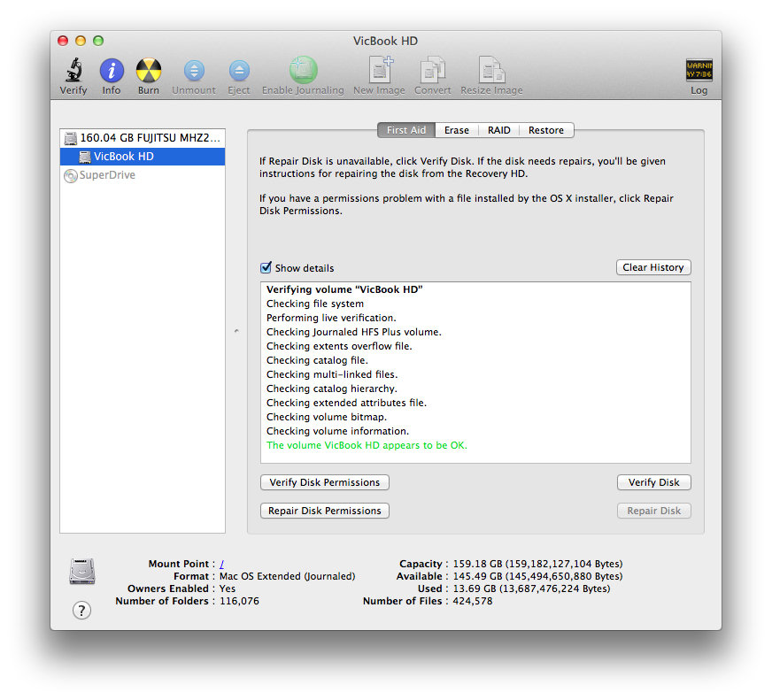Viewport: 772px width, 700px height.
Task: Click the Burn disc icon
Action: coord(149,71)
